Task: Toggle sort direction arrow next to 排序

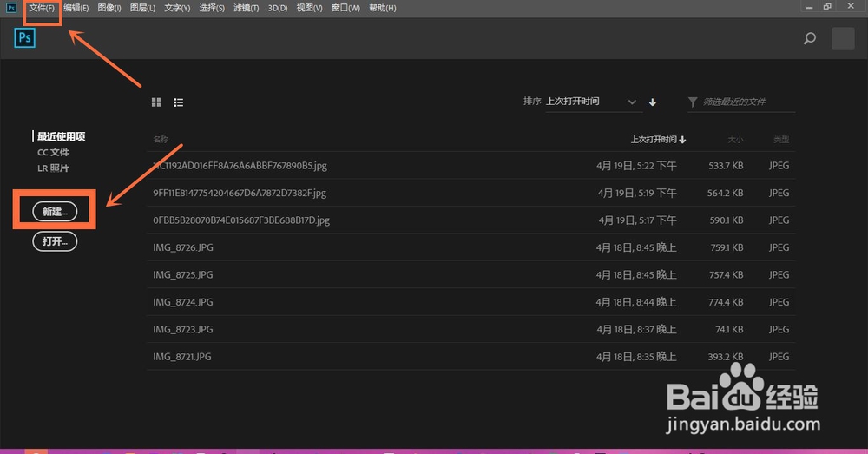Action: pyautogui.click(x=653, y=102)
